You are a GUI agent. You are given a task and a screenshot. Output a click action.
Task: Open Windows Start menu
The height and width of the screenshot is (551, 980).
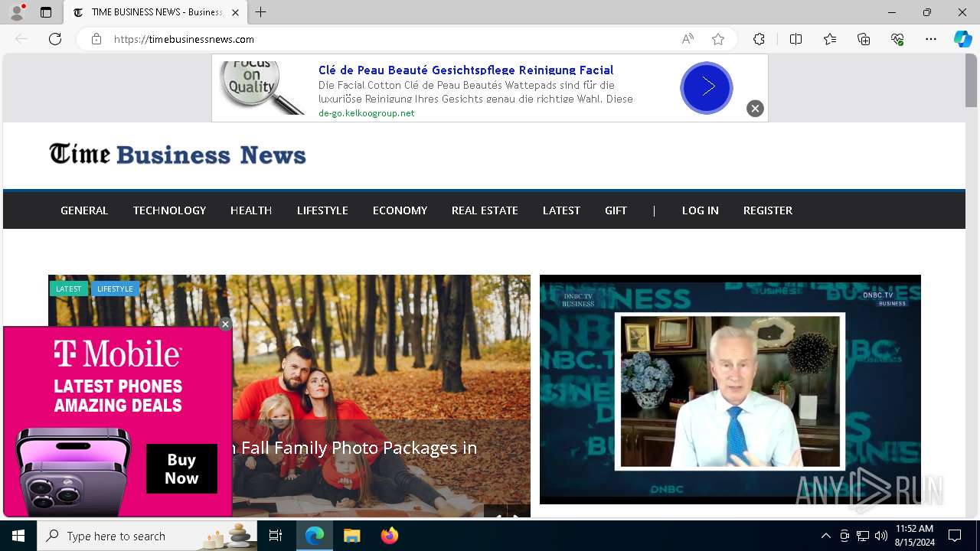pyautogui.click(x=18, y=536)
